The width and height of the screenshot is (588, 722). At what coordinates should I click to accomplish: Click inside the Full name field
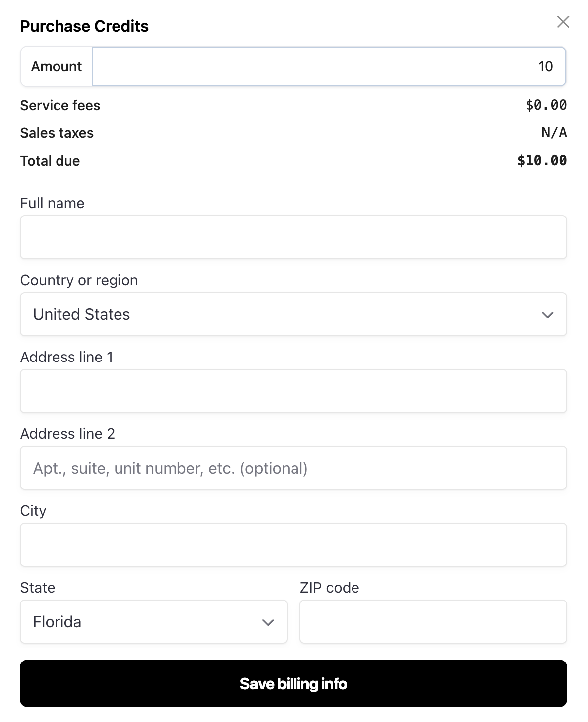pos(294,237)
